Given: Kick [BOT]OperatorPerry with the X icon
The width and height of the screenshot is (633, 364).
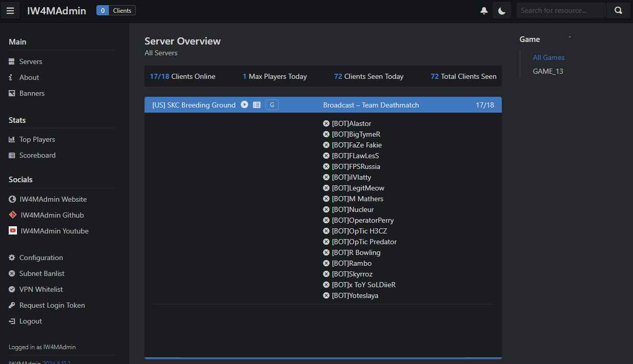Looking at the screenshot, I should tap(326, 220).
